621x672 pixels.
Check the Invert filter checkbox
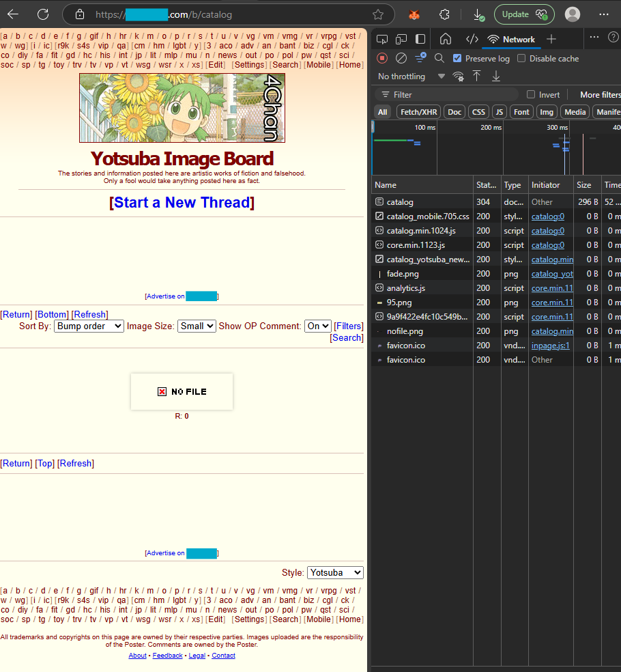coord(531,95)
